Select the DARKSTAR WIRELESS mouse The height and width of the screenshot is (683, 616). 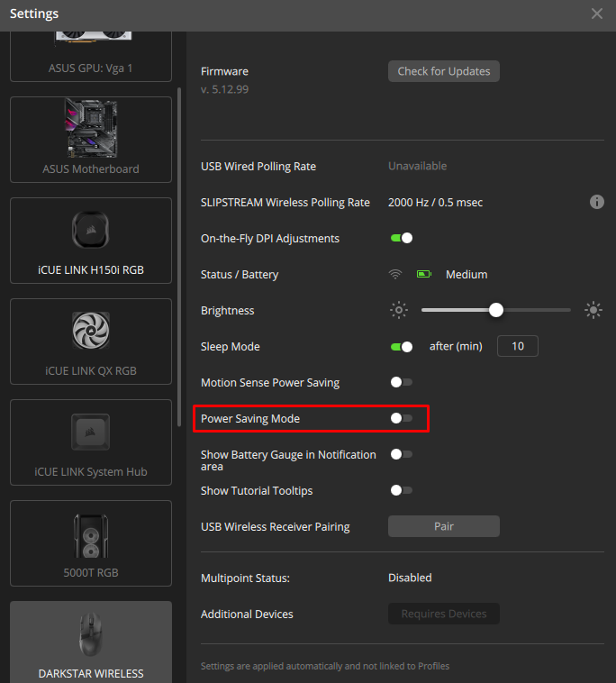point(91,642)
